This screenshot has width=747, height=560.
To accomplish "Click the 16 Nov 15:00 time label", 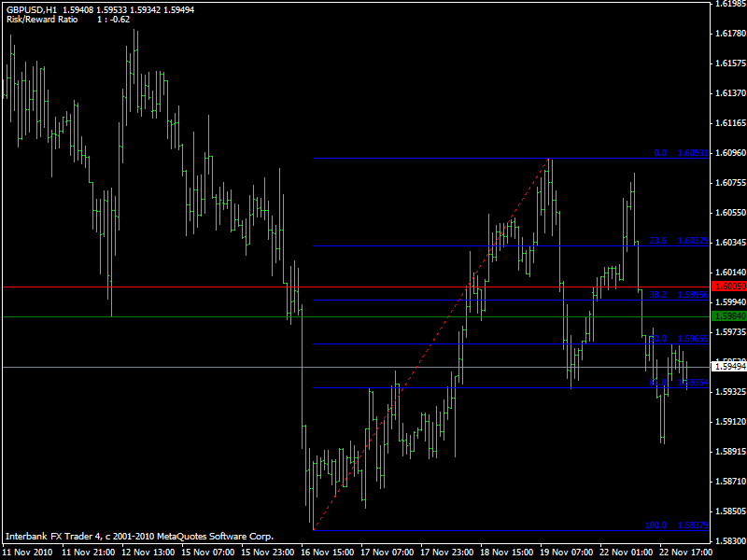I will point(326,552).
